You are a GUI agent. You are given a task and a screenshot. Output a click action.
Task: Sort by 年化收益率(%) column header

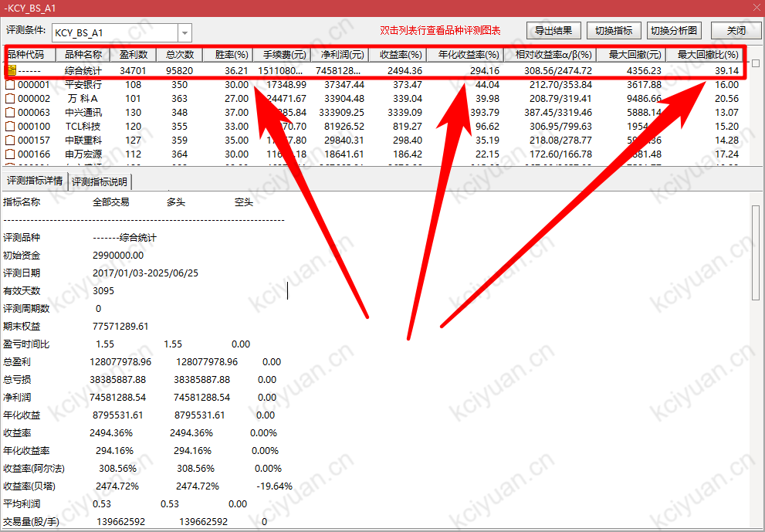[x=469, y=56]
